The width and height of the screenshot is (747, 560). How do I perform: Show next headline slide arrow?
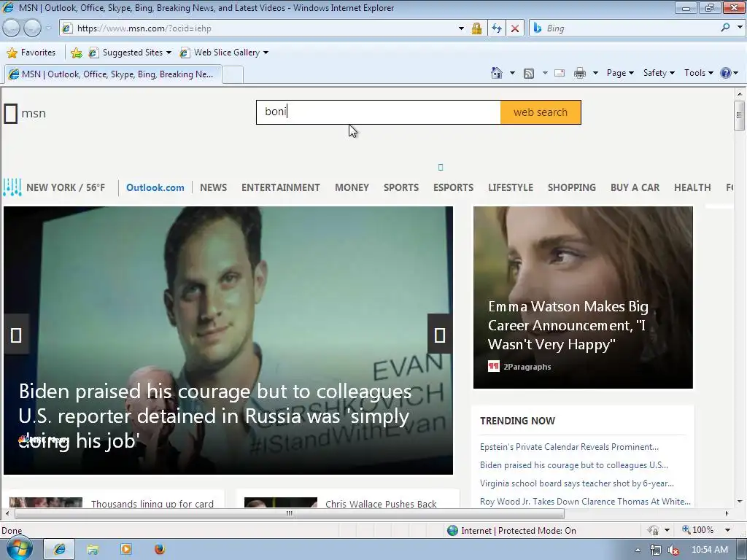point(440,335)
